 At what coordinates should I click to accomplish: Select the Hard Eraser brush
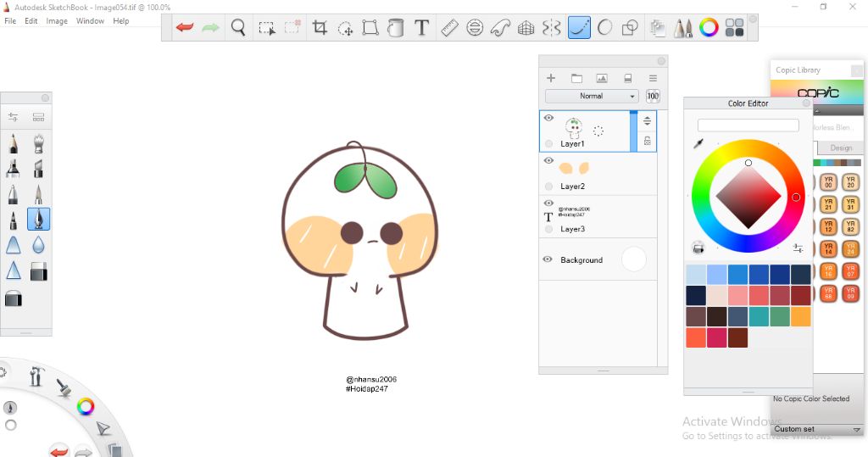pos(38,271)
